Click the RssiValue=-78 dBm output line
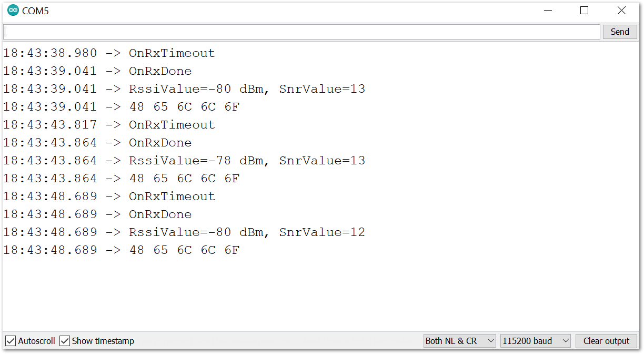The height and width of the screenshot is (354, 644). [x=184, y=161]
